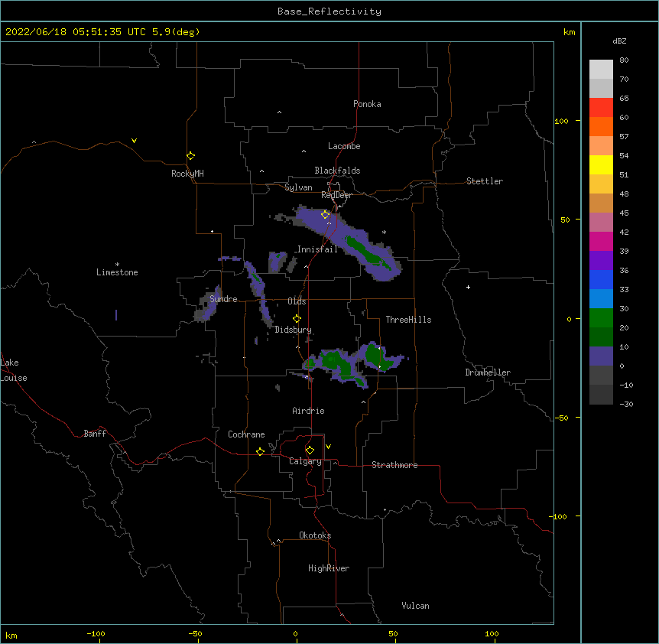This screenshot has width=659, height=644.
Task: Click the Lacombe town label
Action: coord(344,146)
